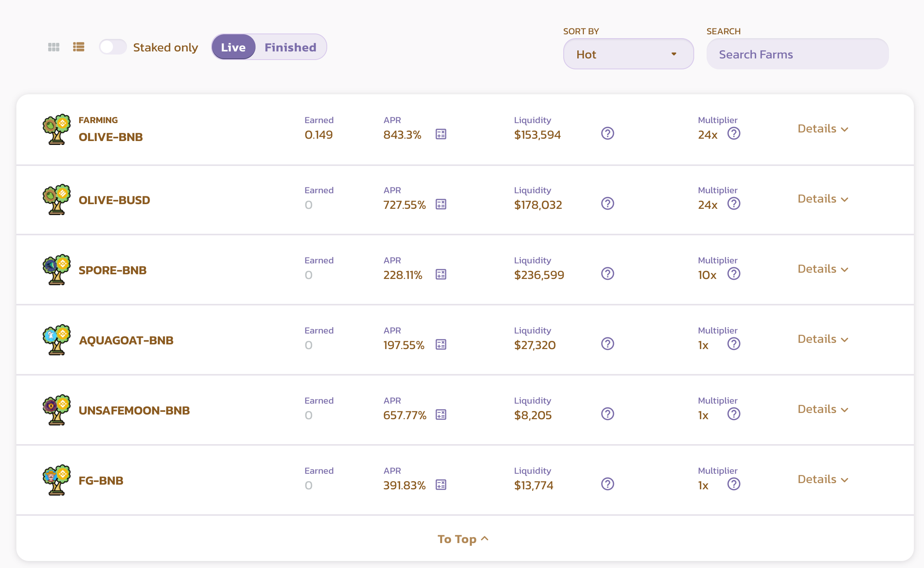Expand Details for OLIVE-BUSD farm

coord(822,199)
